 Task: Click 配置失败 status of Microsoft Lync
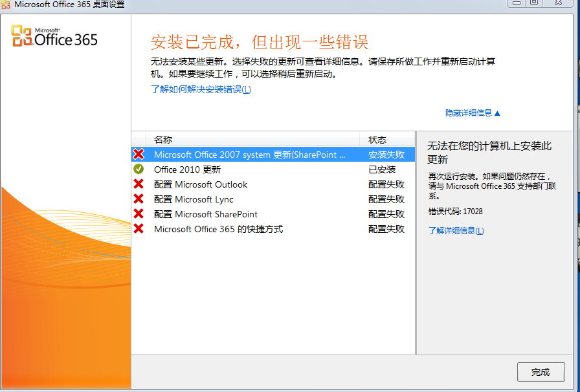386,199
